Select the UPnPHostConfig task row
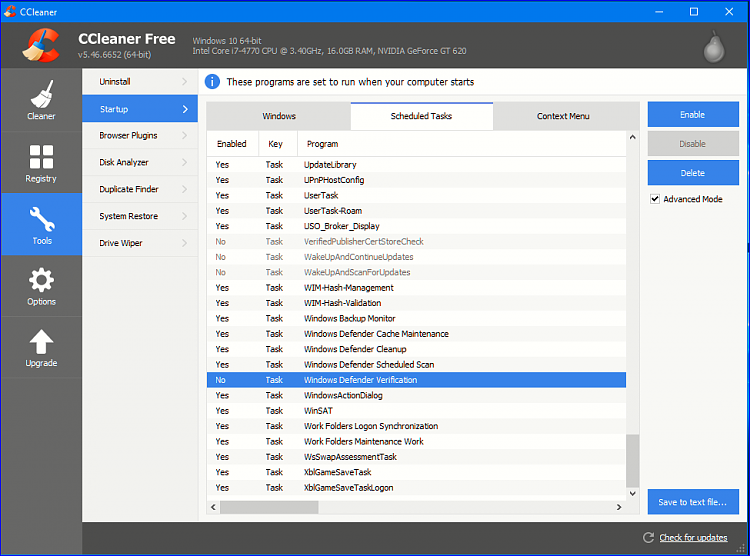This screenshot has width=750, height=556. tap(416, 180)
